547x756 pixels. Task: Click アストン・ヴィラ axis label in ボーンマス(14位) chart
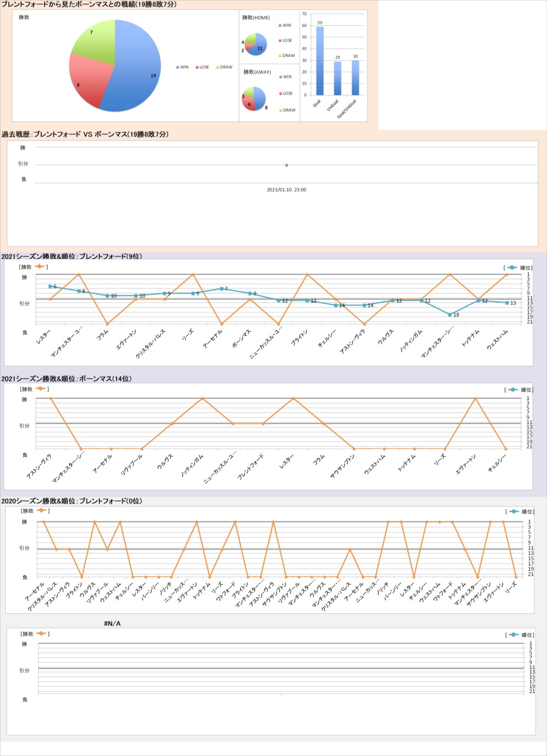pyautogui.click(x=39, y=466)
